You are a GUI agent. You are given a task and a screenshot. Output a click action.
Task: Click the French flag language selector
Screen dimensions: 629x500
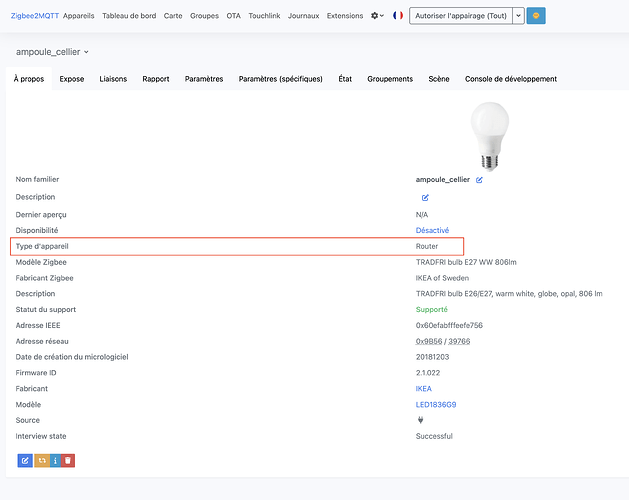[398, 16]
